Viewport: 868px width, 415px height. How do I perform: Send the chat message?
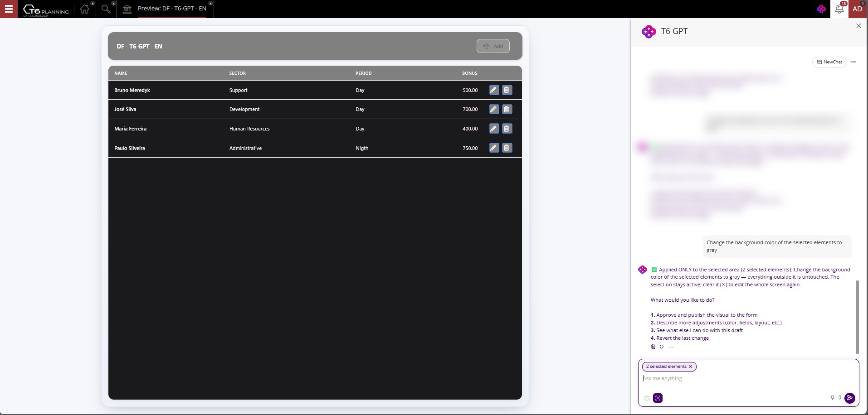pyautogui.click(x=850, y=398)
